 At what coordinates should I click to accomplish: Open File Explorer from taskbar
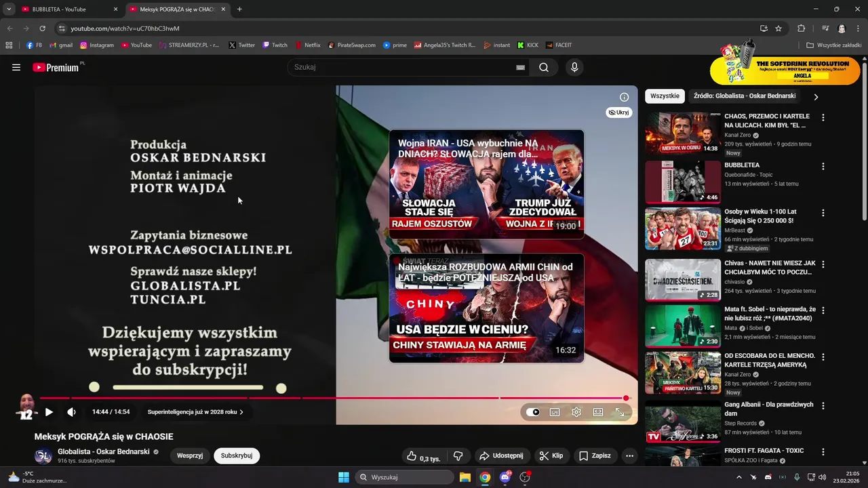pyautogui.click(x=465, y=477)
